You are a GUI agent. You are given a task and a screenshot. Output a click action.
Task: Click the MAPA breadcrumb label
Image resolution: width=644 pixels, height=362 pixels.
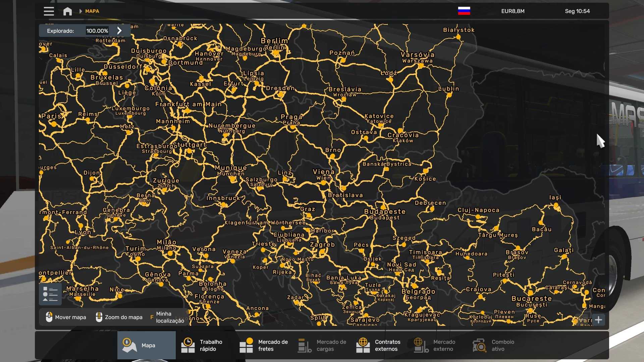92,11
